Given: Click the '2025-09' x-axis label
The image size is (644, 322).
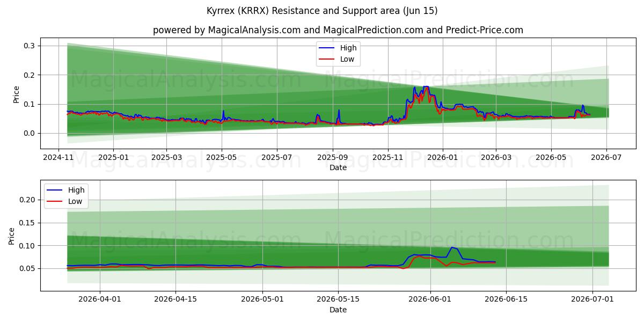Looking at the screenshot, I should point(333,158).
